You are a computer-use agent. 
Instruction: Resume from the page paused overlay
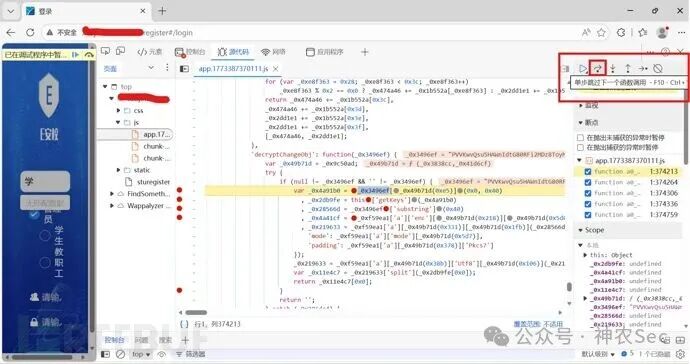click(x=76, y=55)
